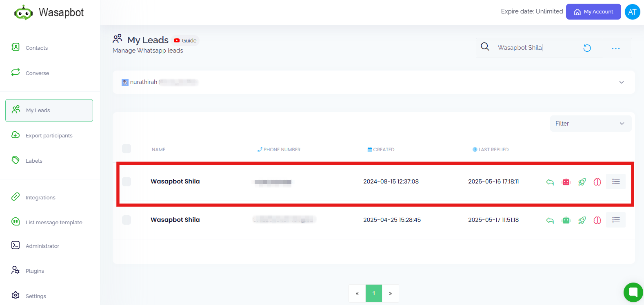
Task: Click created date 2024-08-15 12:37:08
Action: point(391,181)
